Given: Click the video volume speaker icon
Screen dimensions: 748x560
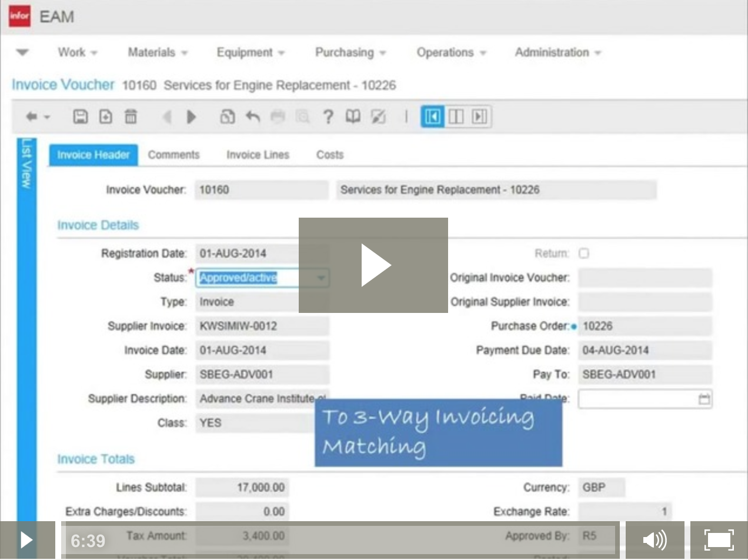Looking at the screenshot, I should pos(654,540).
